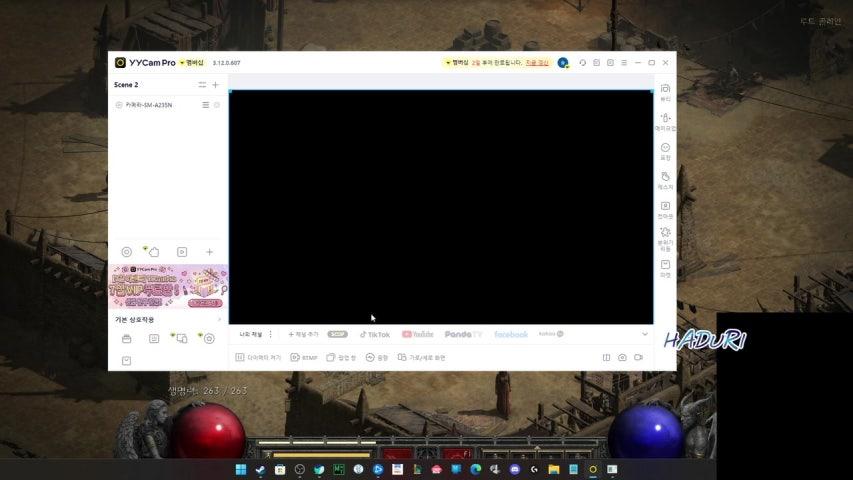Screen dimensions: 853x480
Task: Select TikTok streaming platform
Action: pyautogui.click(x=375, y=334)
